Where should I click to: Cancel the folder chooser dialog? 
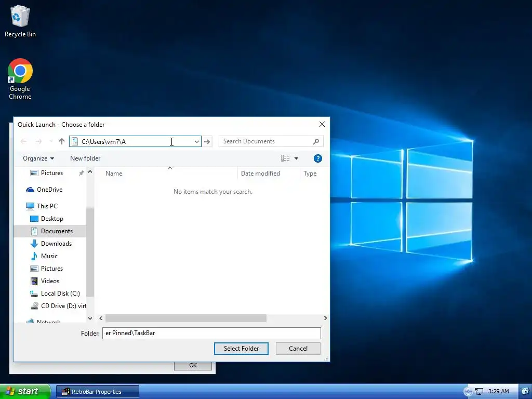click(x=298, y=349)
